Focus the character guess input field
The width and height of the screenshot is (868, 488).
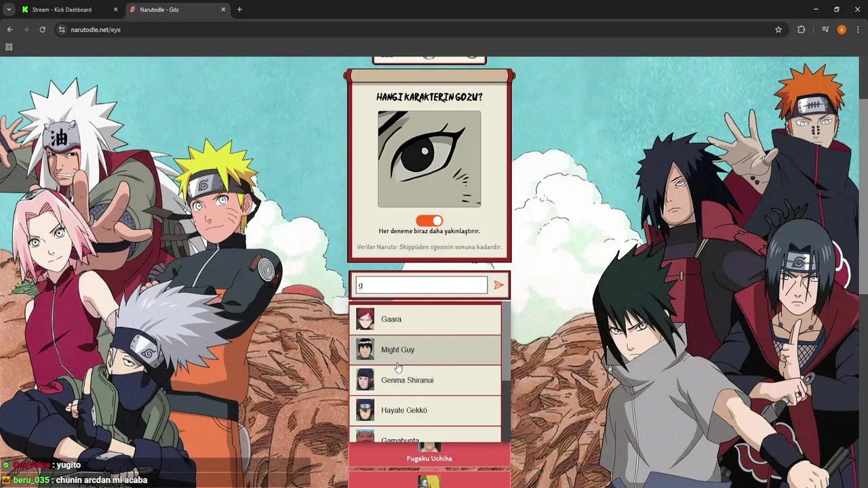[x=421, y=285]
